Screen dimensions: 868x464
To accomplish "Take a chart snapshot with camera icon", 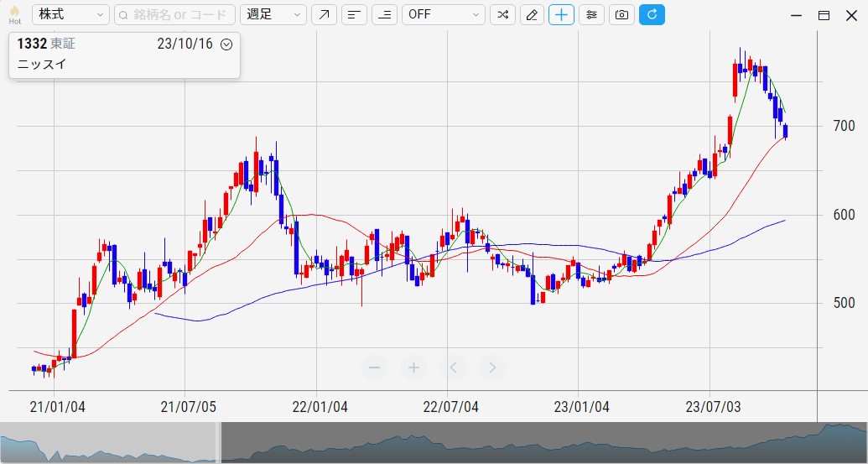I will click(621, 14).
